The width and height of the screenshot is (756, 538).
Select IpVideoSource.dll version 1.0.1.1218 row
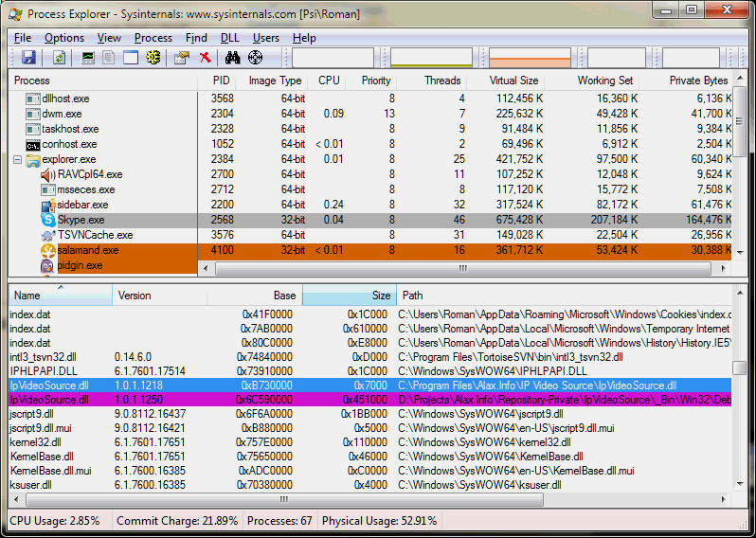click(x=369, y=386)
